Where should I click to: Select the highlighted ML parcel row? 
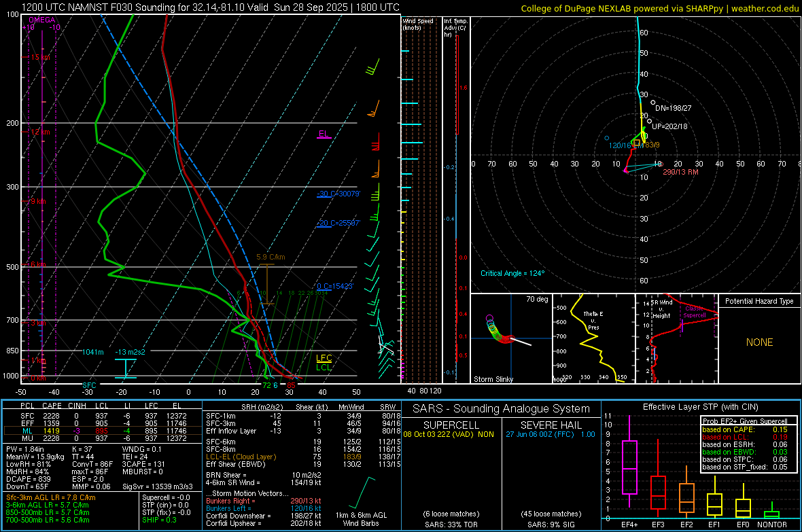pyautogui.click(x=103, y=431)
